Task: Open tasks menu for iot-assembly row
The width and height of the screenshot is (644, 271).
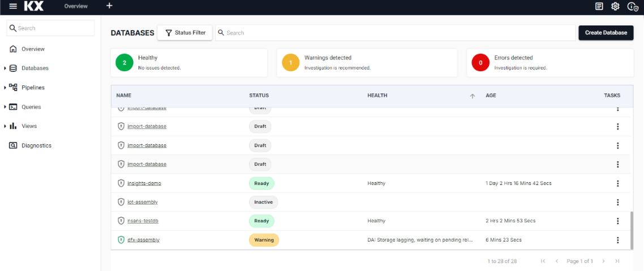Action: (x=617, y=203)
